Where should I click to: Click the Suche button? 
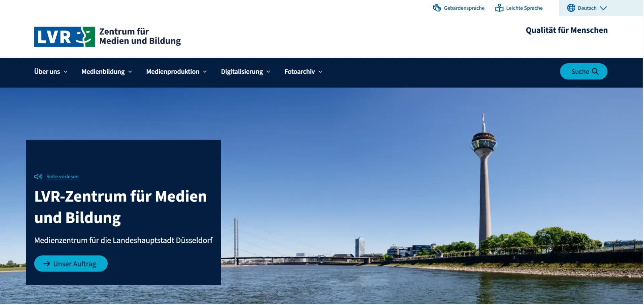(584, 71)
